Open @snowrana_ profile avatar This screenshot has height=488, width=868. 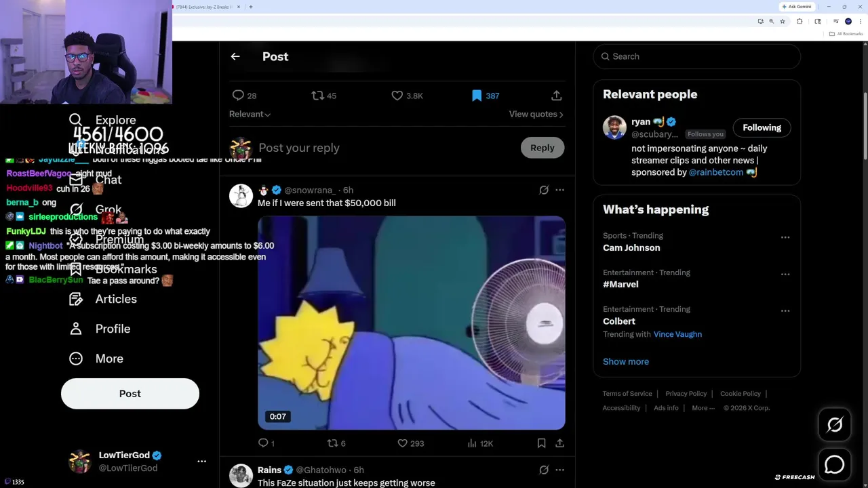(241, 195)
